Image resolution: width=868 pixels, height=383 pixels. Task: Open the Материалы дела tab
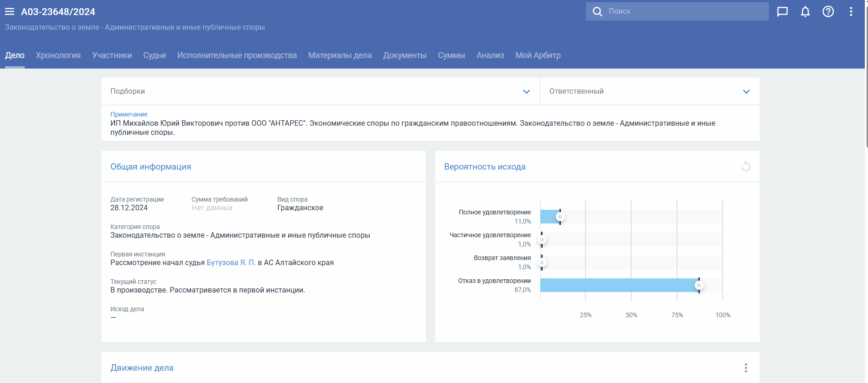point(340,55)
